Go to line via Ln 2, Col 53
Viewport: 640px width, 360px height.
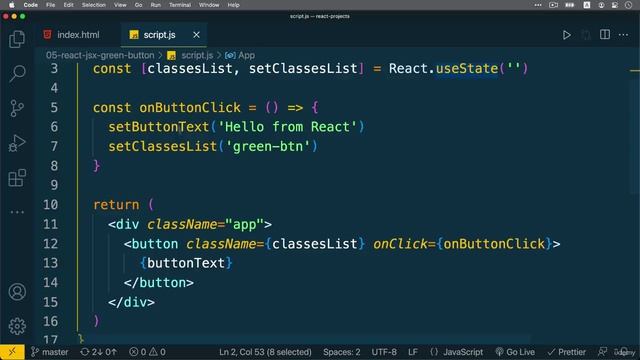click(x=265, y=352)
